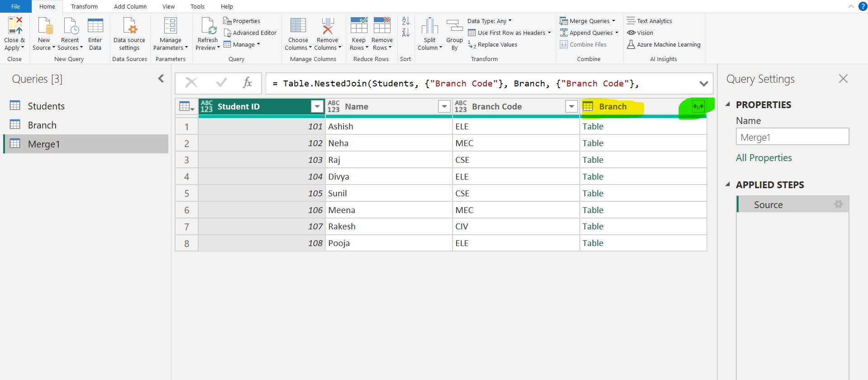Click the All Properties link
The height and width of the screenshot is (380, 868).
[x=763, y=158]
